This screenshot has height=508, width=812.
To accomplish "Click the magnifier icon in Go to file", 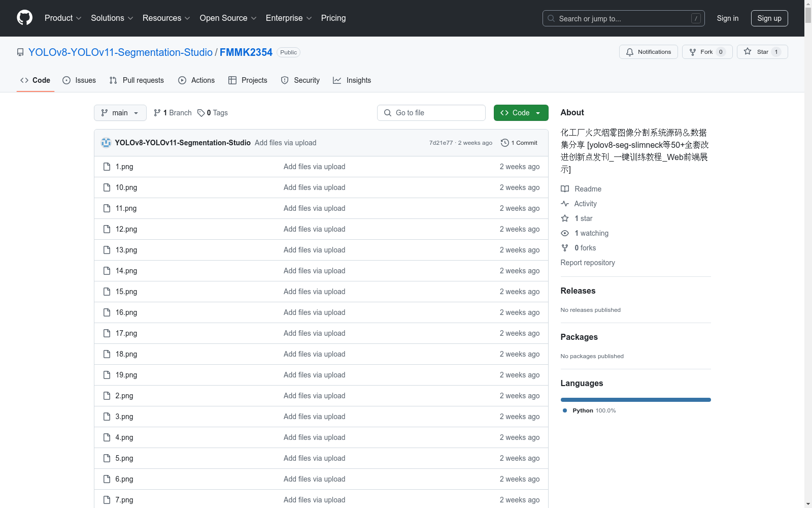I will pyautogui.click(x=388, y=113).
